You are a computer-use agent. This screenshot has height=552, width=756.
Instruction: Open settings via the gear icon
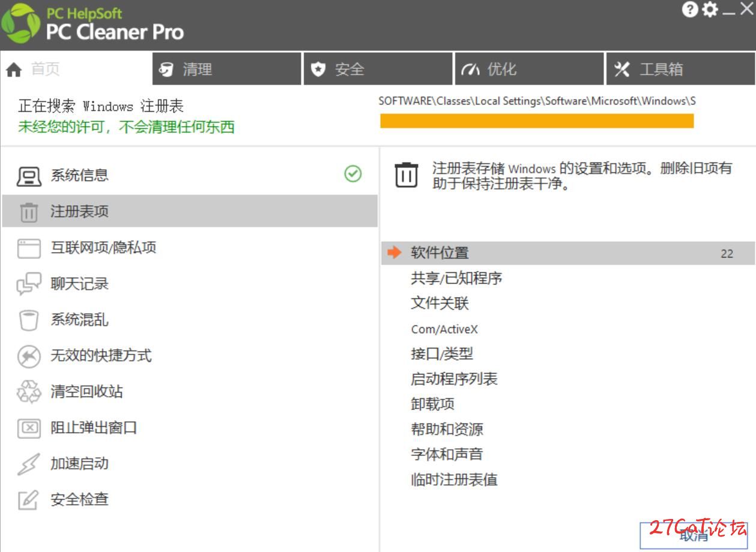pyautogui.click(x=710, y=10)
